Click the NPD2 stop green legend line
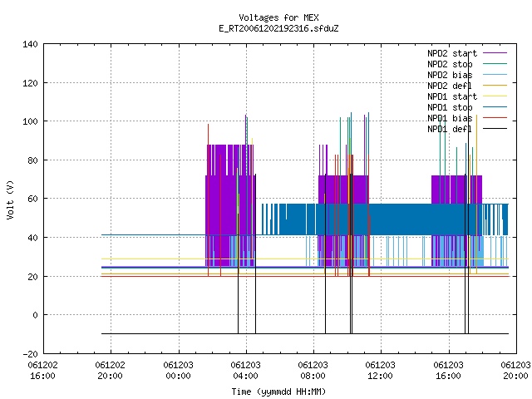This screenshot has height=399, width=532. click(x=495, y=64)
